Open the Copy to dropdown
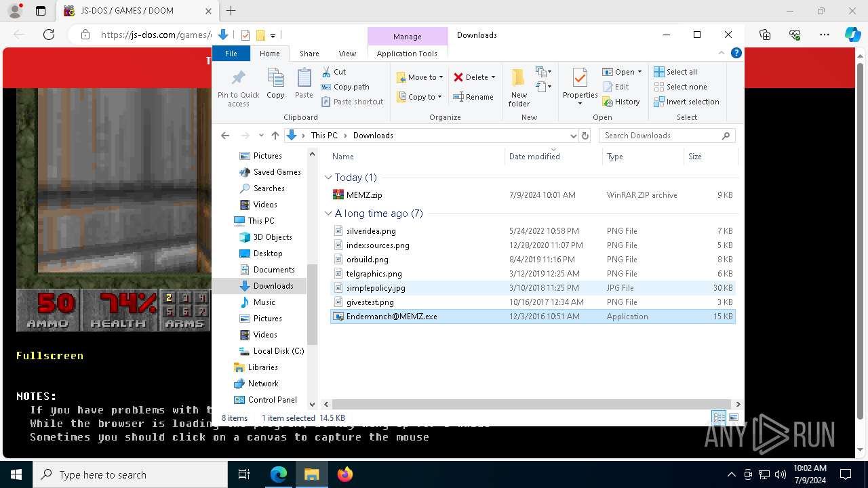 [x=419, y=97]
